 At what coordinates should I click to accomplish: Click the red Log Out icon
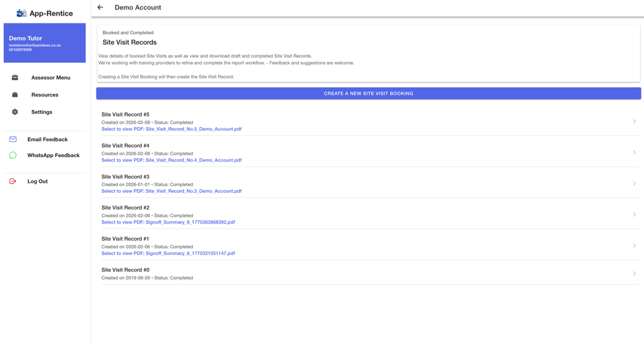pos(13,181)
